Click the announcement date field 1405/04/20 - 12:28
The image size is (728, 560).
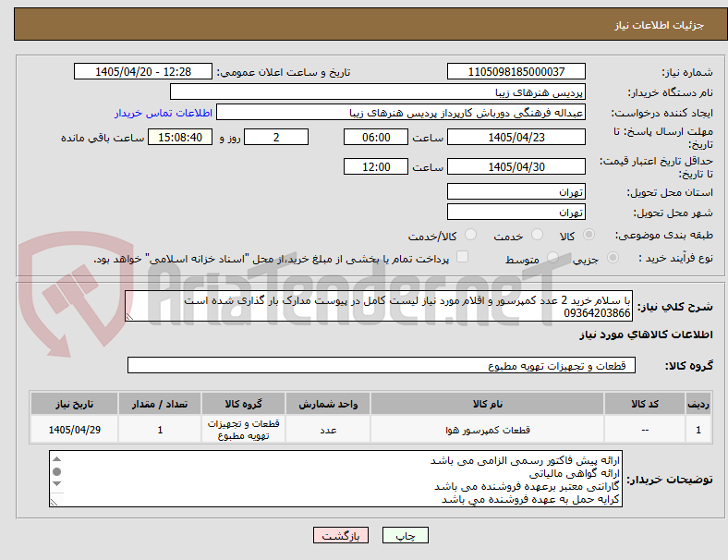click(143, 71)
